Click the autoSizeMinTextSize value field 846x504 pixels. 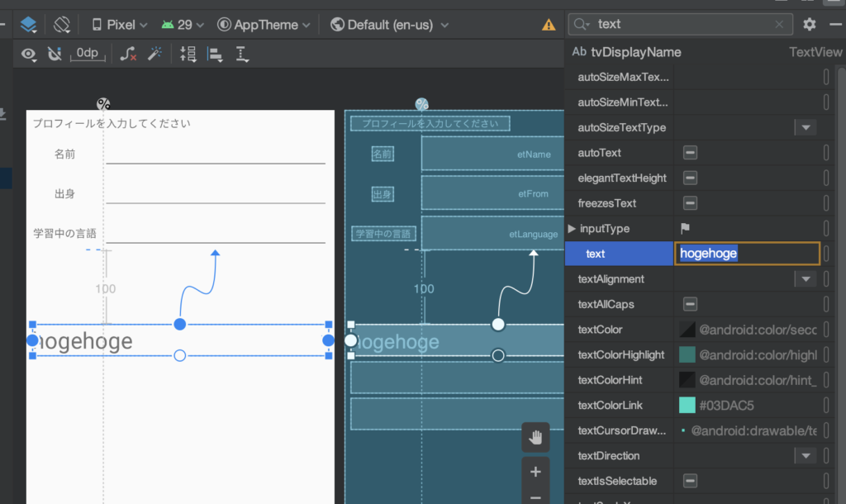pos(747,102)
